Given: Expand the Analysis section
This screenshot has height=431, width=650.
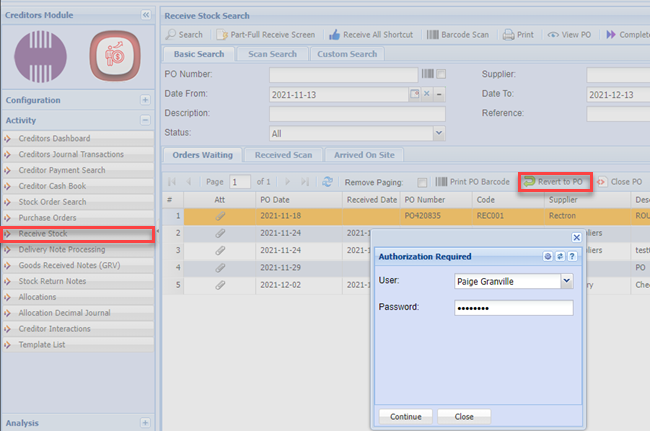Looking at the screenshot, I should click(x=145, y=423).
